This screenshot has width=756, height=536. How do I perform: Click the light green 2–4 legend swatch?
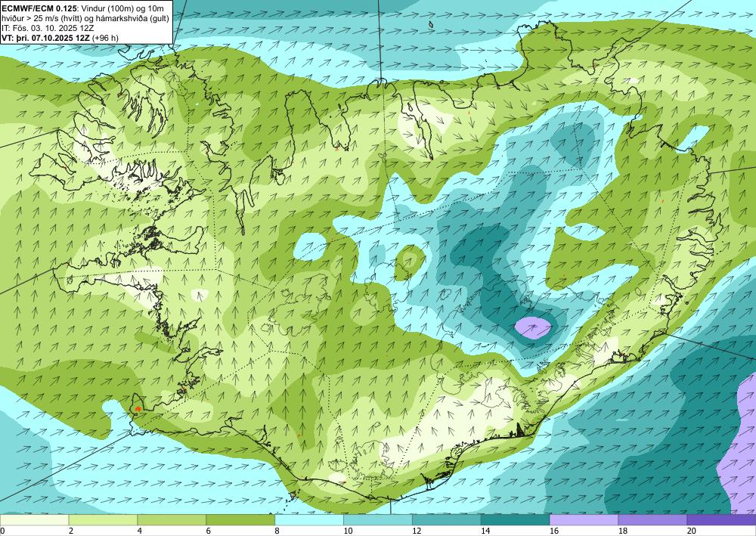103,520
